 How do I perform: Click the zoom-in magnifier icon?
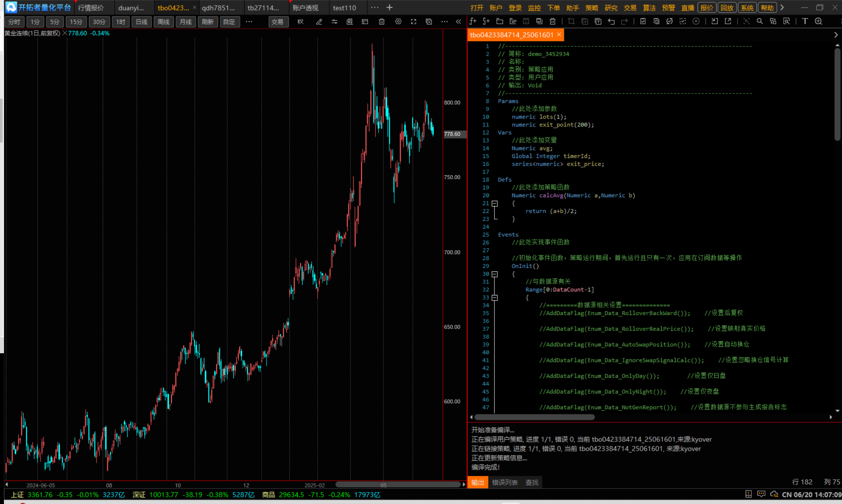pos(818,21)
